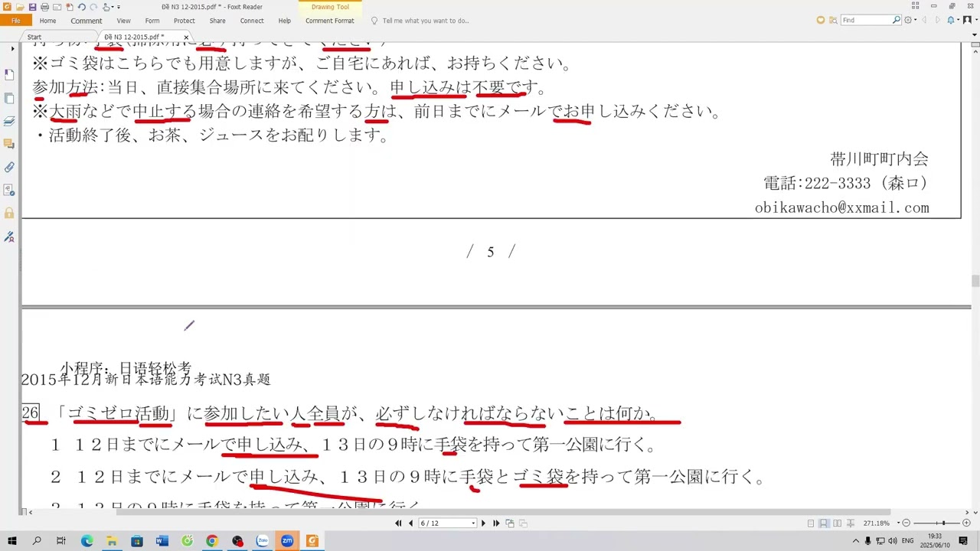Open the Attachments paperclip panel
Image resolution: width=980 pixels, height=551 pixels.
pyautogui.click(x=9, y=167)
